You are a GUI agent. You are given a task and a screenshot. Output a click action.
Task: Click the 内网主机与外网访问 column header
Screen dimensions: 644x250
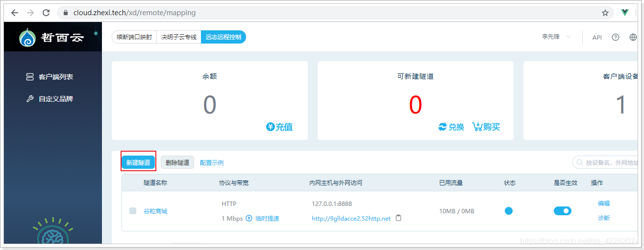pyautogui.click(x=336, y=183)
